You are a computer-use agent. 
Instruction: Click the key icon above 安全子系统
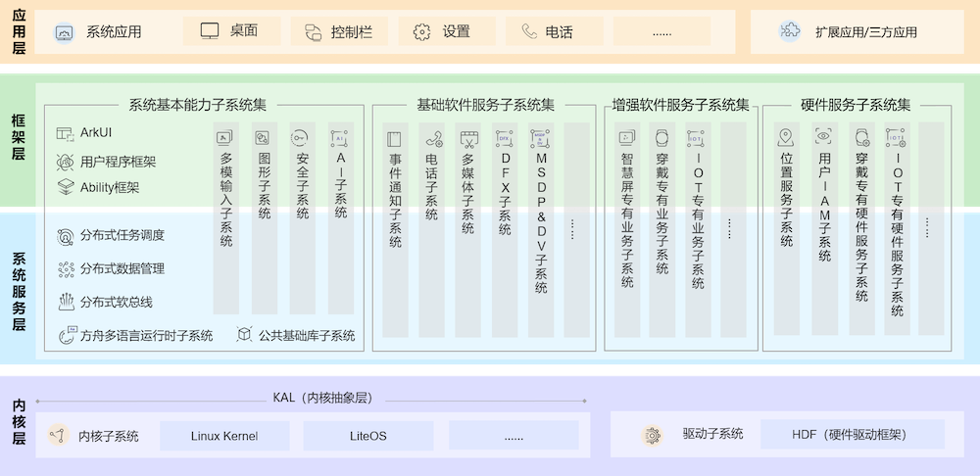(299, 137)
